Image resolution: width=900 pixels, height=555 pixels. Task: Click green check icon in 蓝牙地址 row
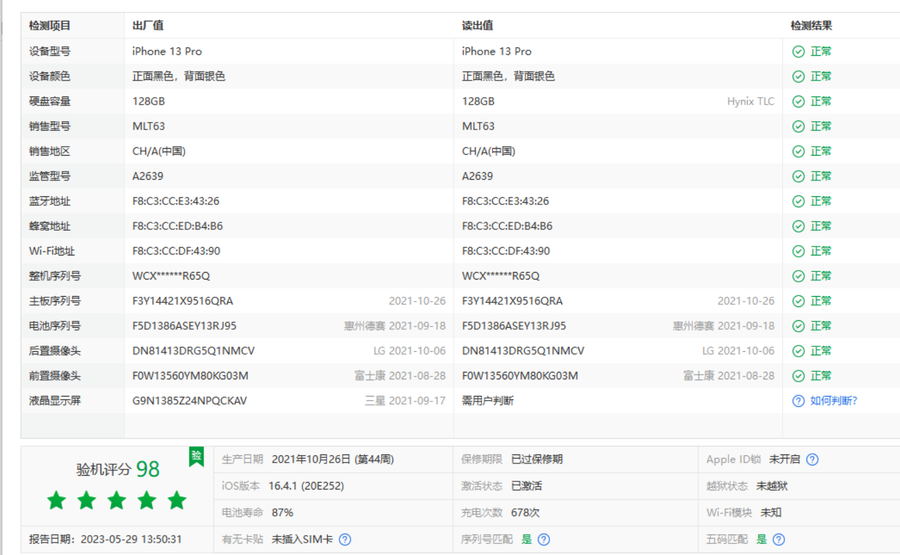pos(798,201)
